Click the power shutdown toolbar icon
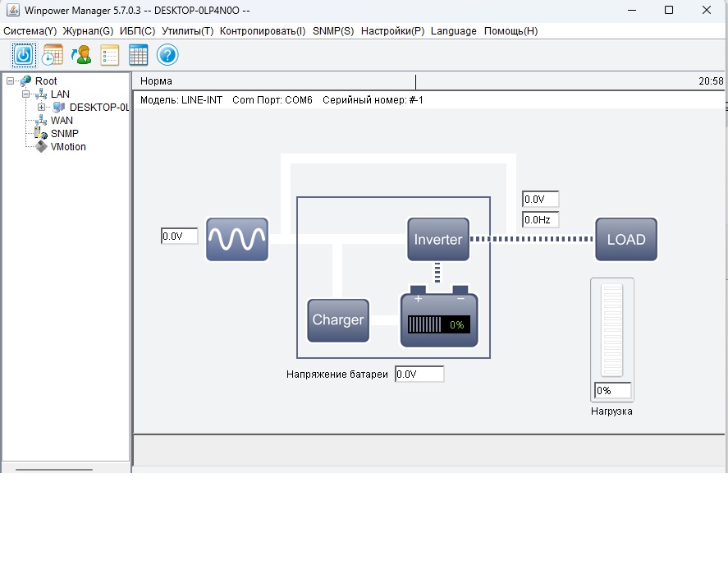 coord(23,55)
